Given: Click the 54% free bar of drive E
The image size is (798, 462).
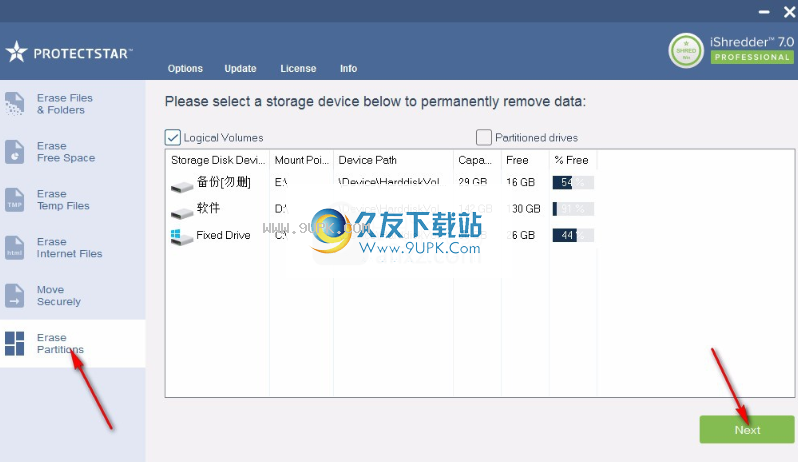Looking at the screenshot, I should pos(573,182).
